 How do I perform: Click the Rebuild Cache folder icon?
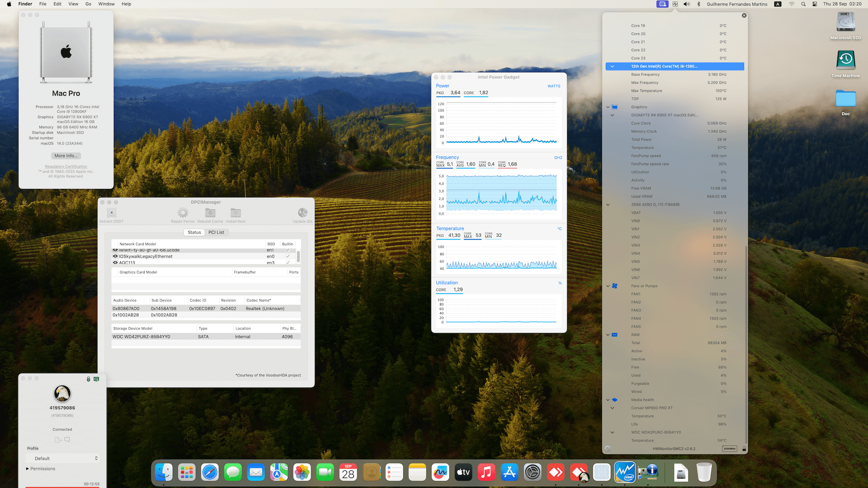210,213
